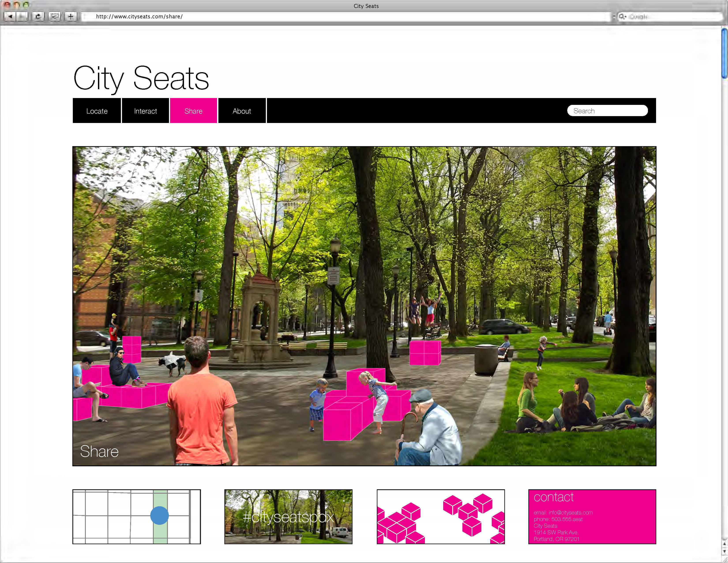Screen dimensions: 728x563
Task: Open the Locate navigation tab
Action: 97,111
